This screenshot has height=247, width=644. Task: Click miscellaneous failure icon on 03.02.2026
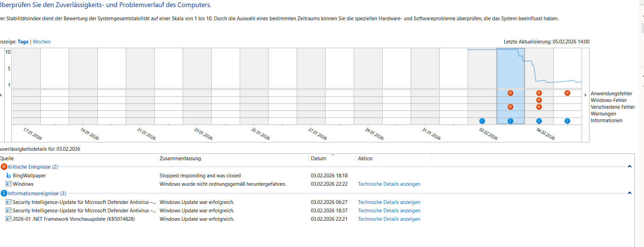point(510,107)
